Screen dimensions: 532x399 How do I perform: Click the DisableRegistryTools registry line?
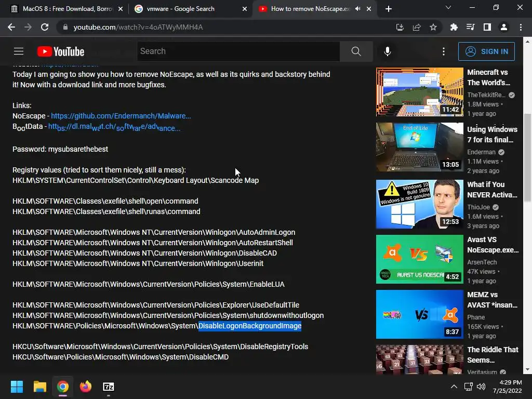click(x=160, y=347)
